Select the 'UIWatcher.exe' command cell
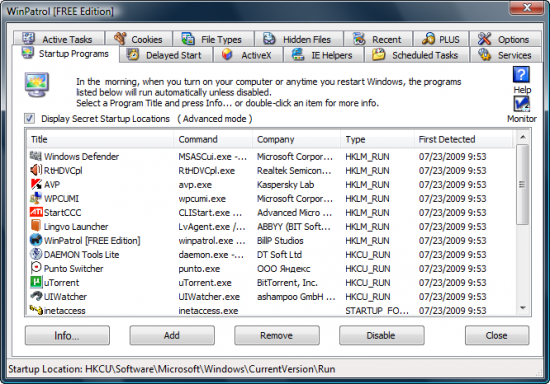Viewport: 550px width, 384px height. click(x=209, y=297)
